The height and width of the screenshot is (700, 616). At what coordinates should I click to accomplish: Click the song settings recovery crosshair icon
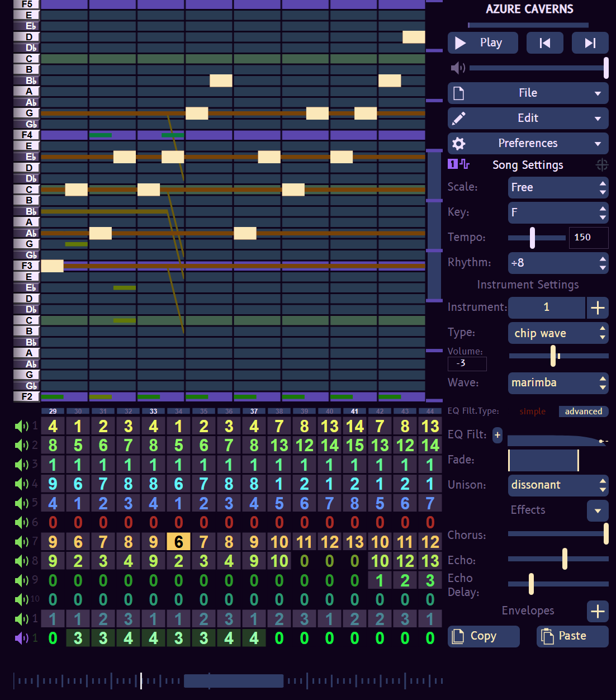click(602, 165)
